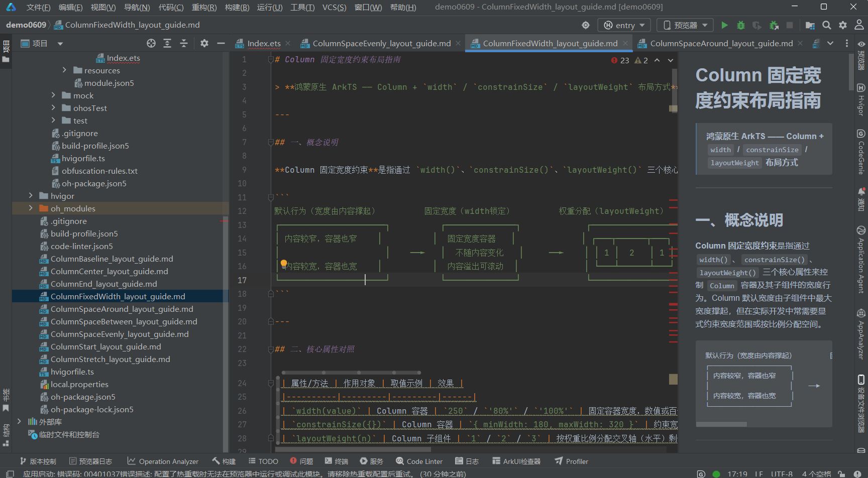Image resolution: width=868 pixels, height=478 pixels.
Task: Toggle tool window bars icon in status bar corner
Action: click(x=10, y=473)
